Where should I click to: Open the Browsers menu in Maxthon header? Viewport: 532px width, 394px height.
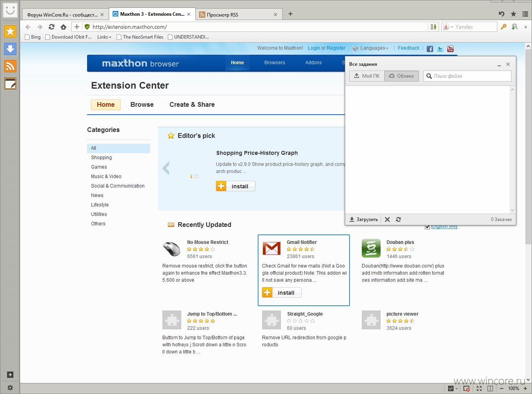coord(275,63)
